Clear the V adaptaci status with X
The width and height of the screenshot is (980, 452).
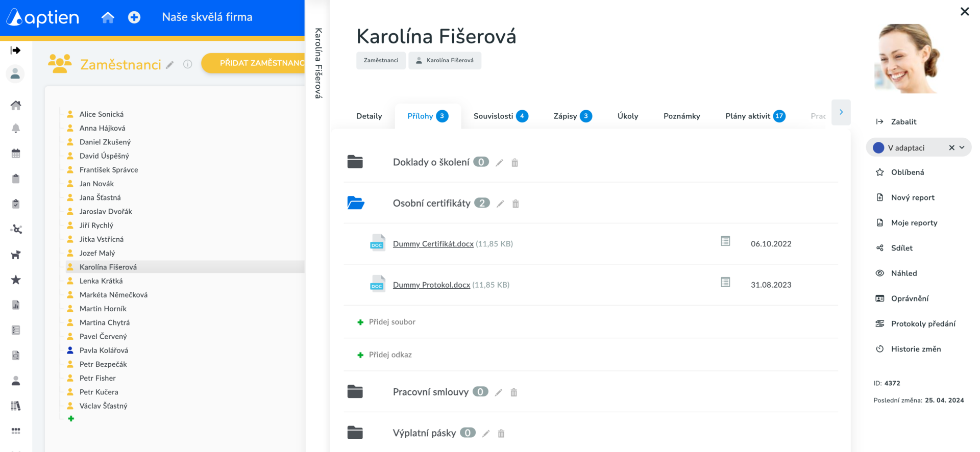point(951,147)
